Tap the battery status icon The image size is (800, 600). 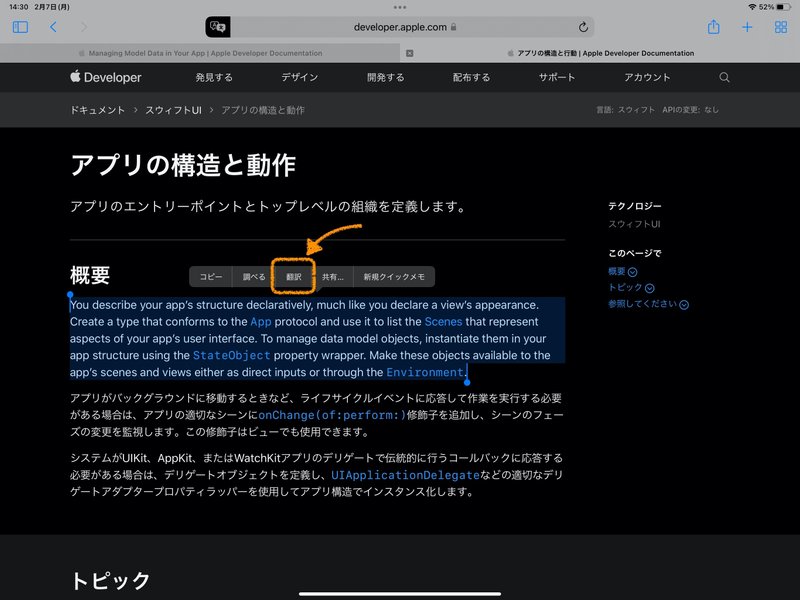click(x=784, y=7)
